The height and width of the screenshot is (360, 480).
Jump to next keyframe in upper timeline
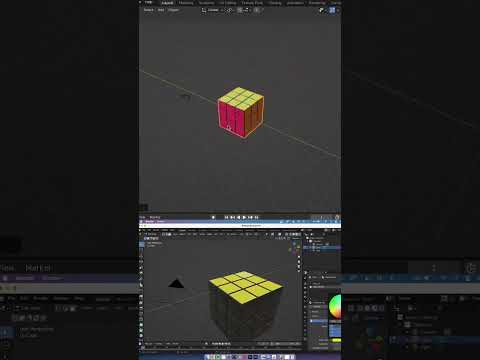251,217
